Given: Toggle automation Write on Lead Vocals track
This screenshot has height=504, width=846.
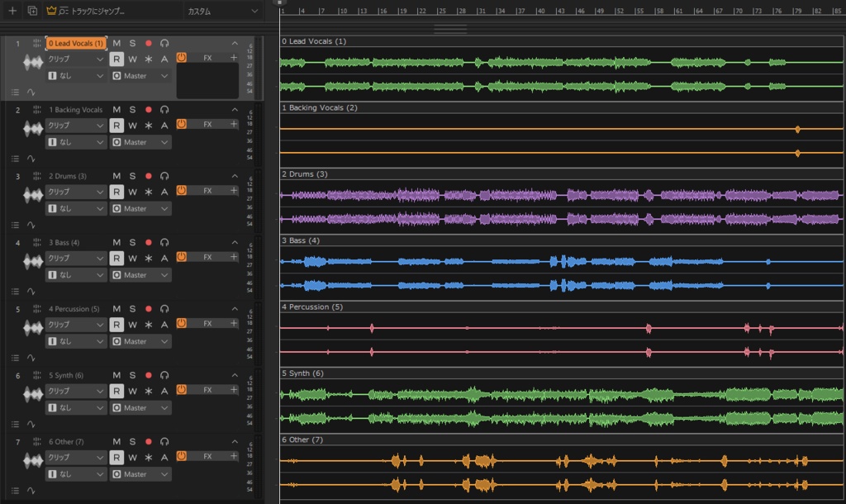Looking at the screenshot, I should click(133, 59).
